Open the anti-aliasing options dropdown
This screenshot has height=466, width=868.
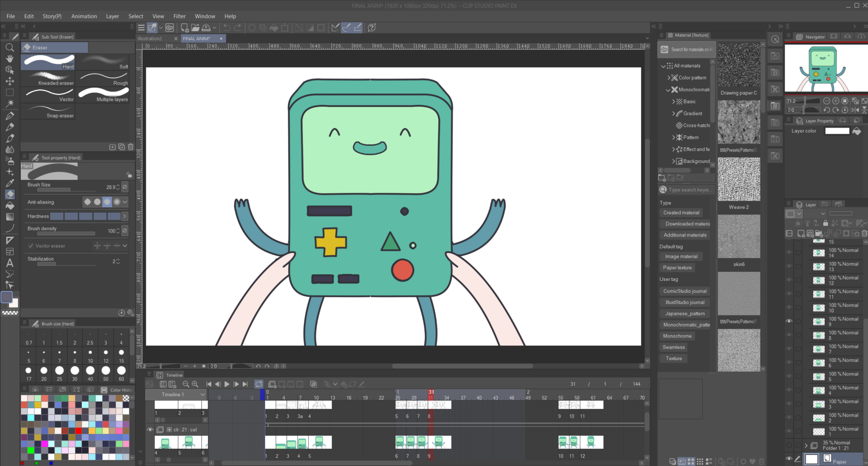125,202
